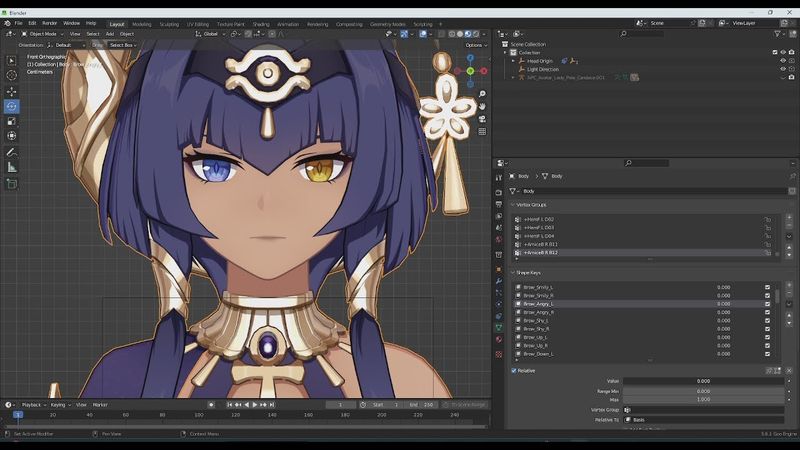Toggle pin icon in properties header

792,176
